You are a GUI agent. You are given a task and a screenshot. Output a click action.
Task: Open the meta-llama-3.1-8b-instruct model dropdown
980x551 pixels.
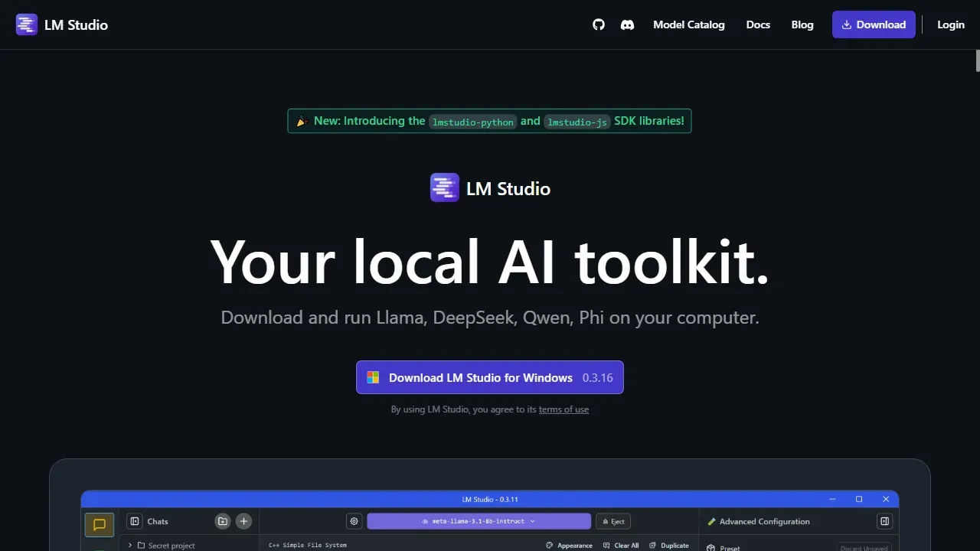[x=479, y=521]
